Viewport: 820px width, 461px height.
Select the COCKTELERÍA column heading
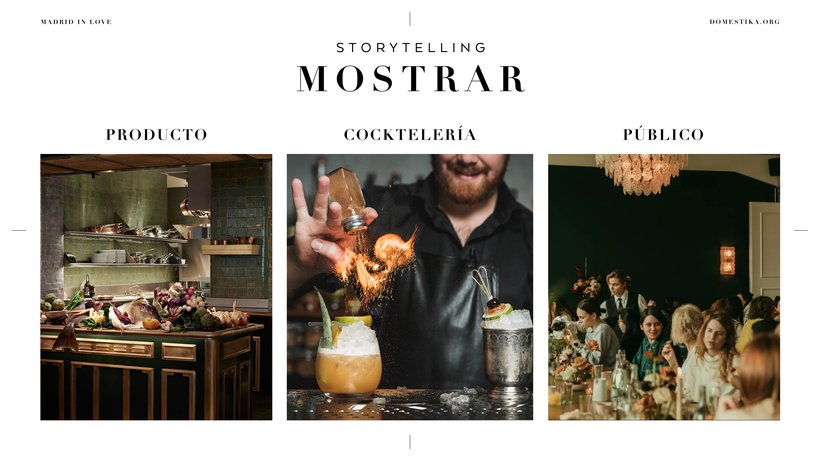[x=410, y=134]
